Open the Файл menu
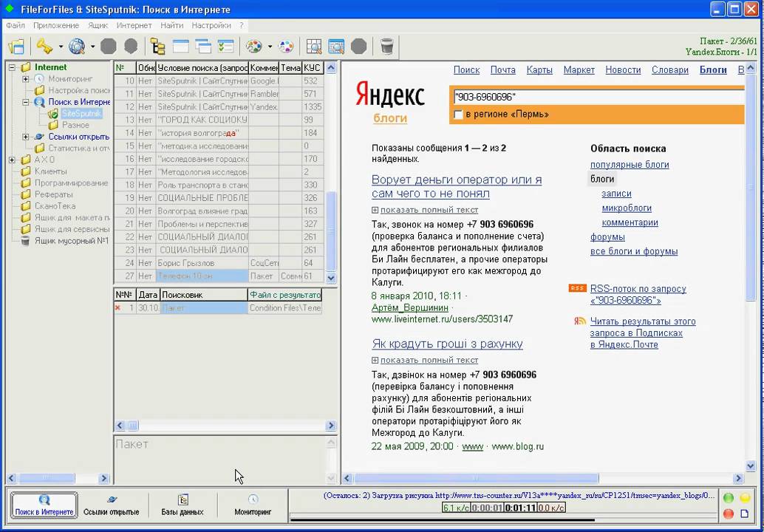The width and height of the screenshot is (764, 532). point(16,25)
